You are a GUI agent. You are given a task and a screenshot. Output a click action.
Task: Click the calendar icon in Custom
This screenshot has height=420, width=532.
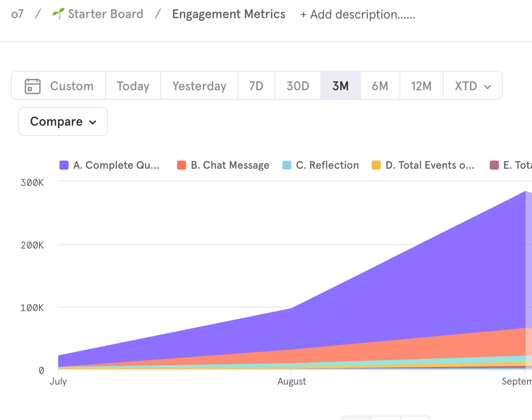click(33, 86)
